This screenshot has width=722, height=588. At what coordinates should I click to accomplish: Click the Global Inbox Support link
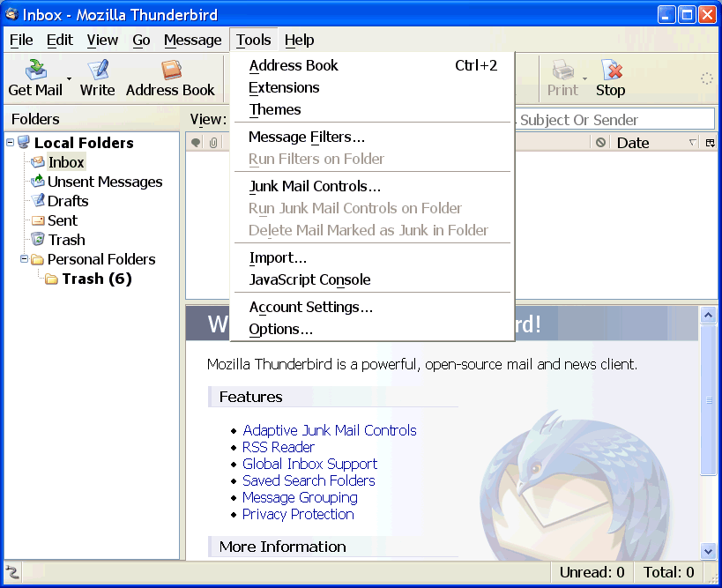[x=310, y=464]
